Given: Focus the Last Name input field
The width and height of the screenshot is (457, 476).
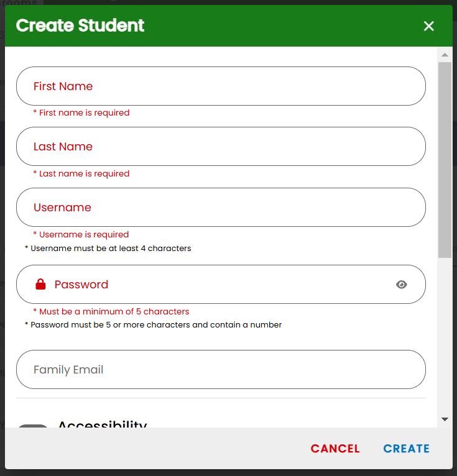Looking at the screenshot, I should click(x=221, y=146).
